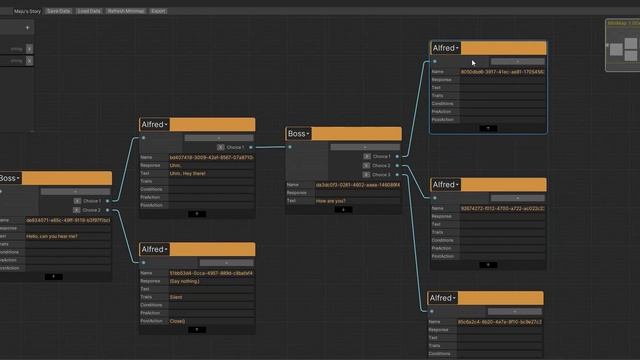
Task: Click empty Response field of selected Alfred node
Action: click(x=502, y=80)
